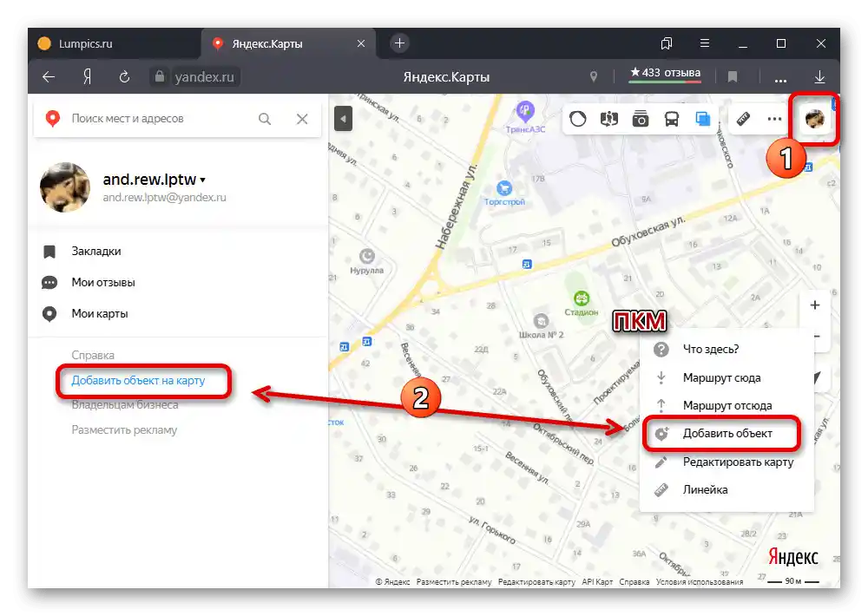Open the map layers selector icon
The width and height of the screenshot is (868, 616).
[702, 119]
